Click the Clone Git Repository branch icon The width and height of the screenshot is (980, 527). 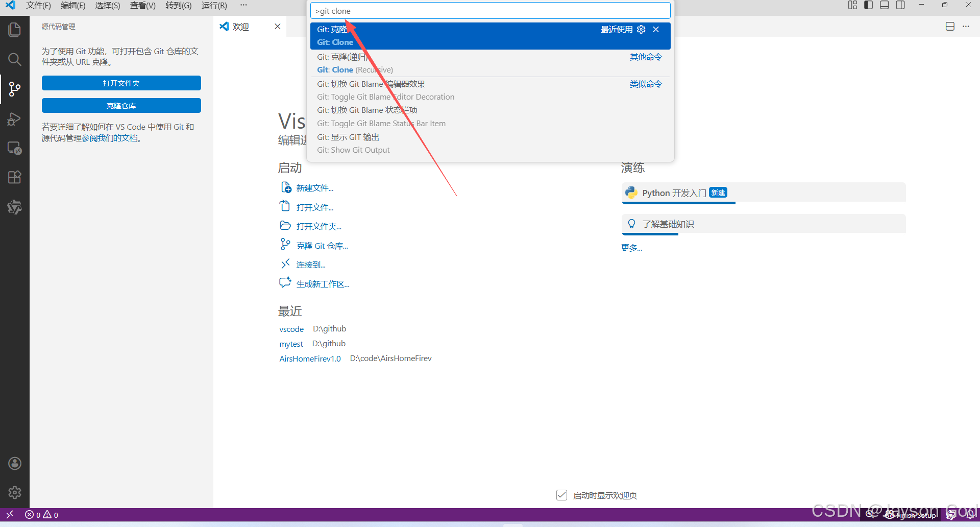(x=285, y=245)
